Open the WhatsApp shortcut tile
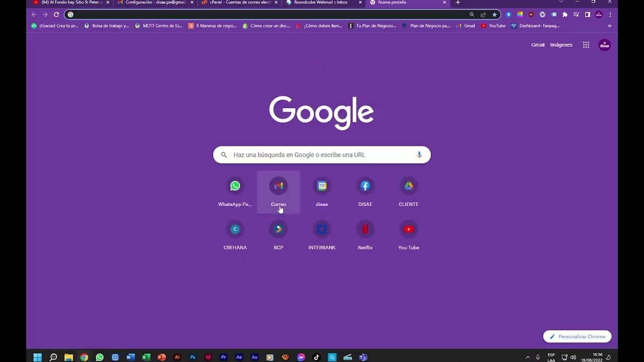644x362 pixels. tap(235, 192)
